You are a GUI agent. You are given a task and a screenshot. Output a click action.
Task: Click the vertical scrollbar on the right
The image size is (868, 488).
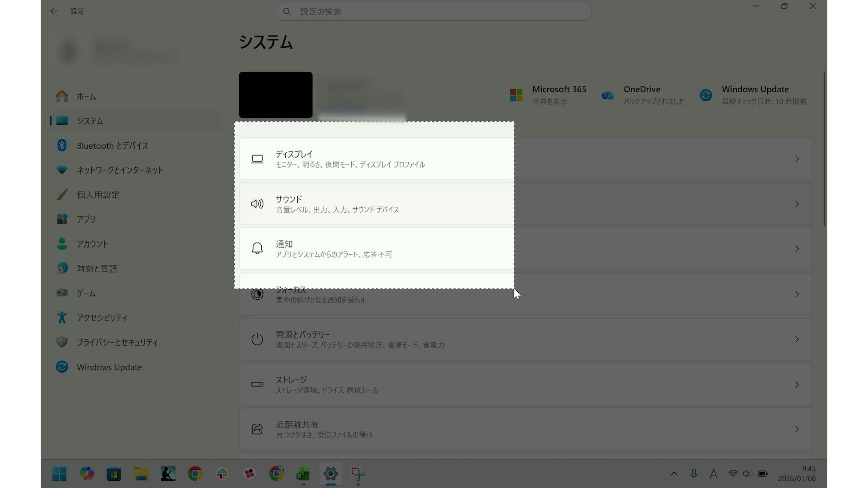pos(824,148)
